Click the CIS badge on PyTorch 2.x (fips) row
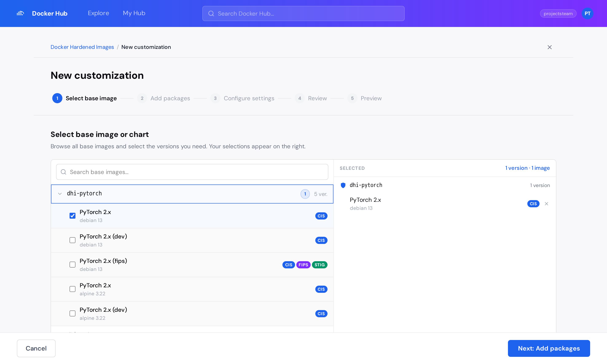 tap(289, 265)
